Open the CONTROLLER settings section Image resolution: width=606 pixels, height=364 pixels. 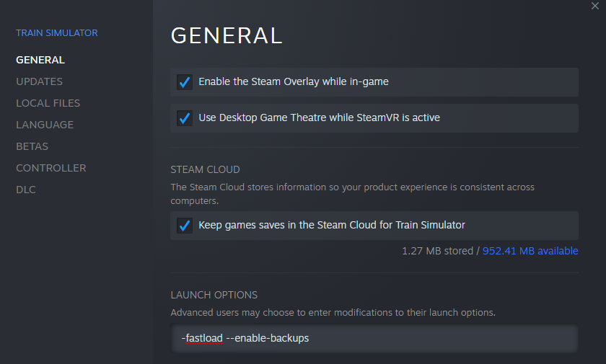click(x=50, y=168)
